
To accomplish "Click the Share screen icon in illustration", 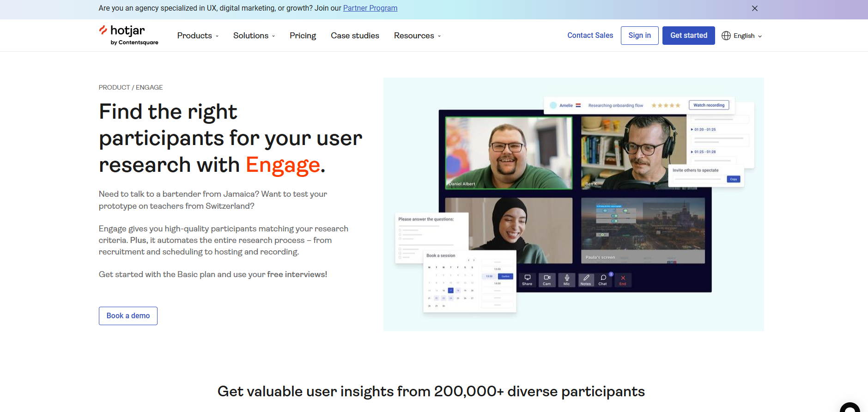I will 527,280.
